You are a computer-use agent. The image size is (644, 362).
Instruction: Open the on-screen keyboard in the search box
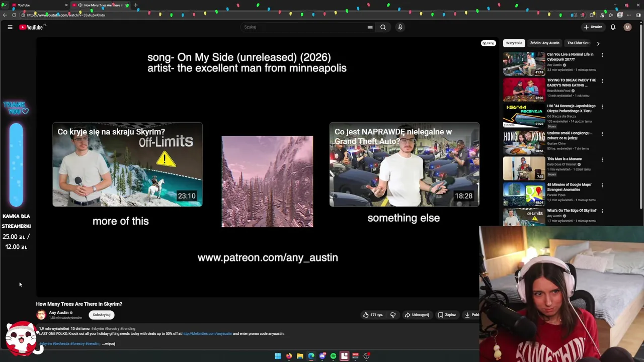click(x=370, y=27)
